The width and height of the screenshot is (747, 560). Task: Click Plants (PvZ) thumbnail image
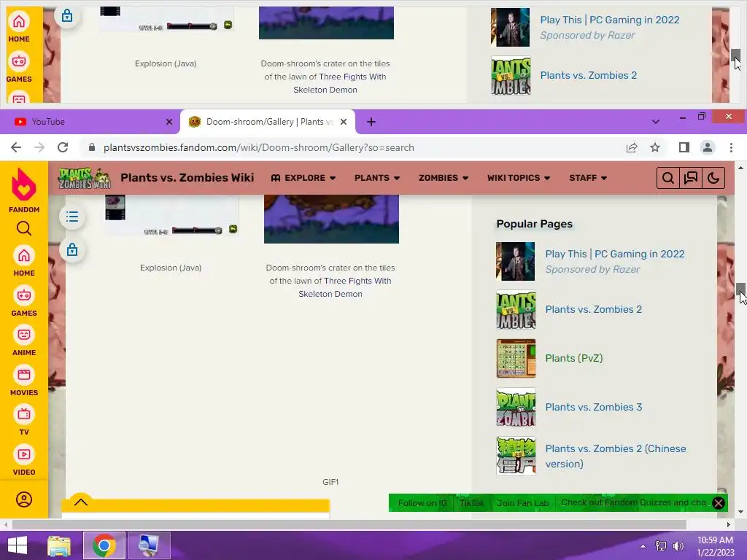pyautogui.click(x=516, y=358)
